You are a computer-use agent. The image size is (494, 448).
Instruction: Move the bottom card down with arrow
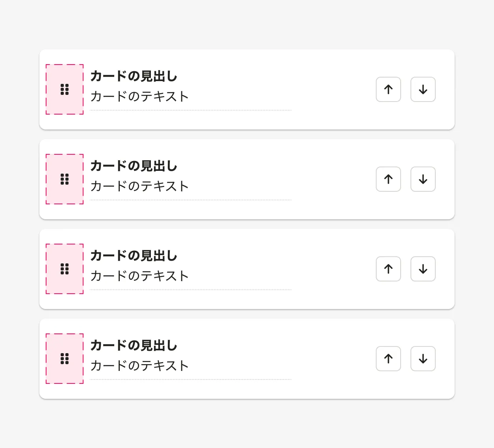pyautogui.click(x=423, y=359)
